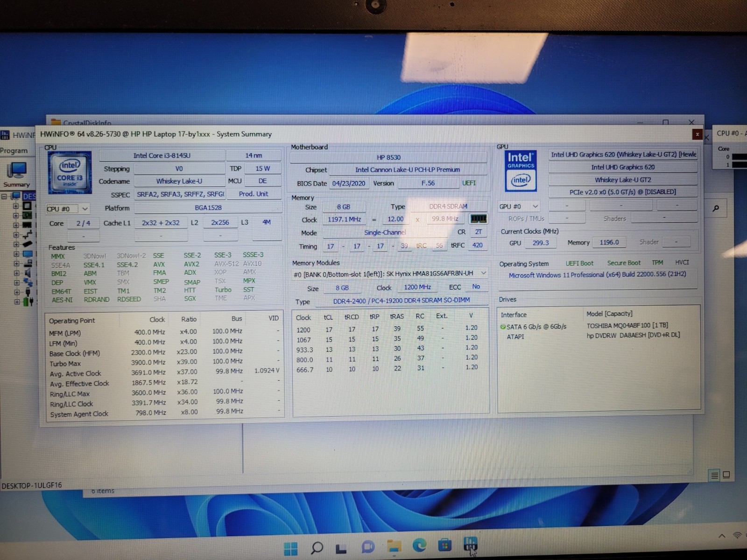This screenshot has height=560, width=747.
Task: Close the System Summary window with red X
Action: click(697, 134)
